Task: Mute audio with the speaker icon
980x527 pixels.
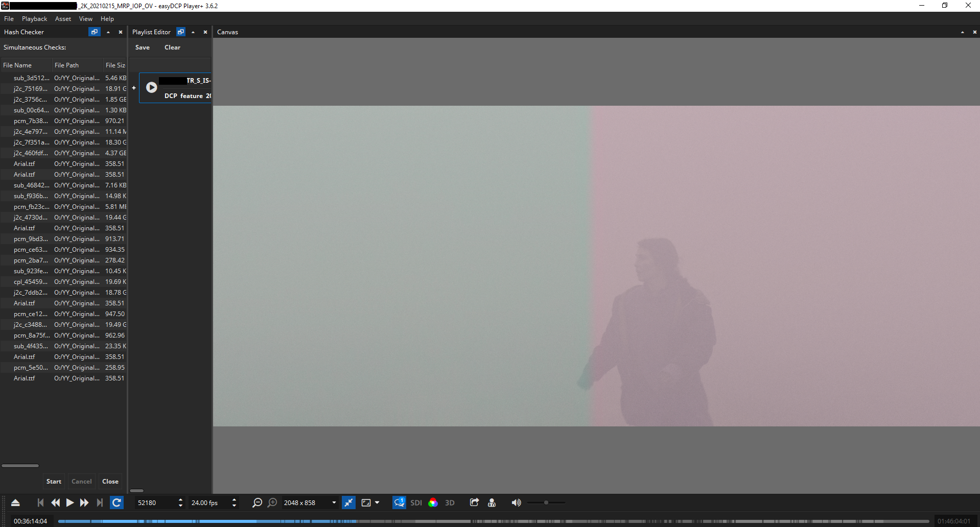Action: [x=516, y=503]
